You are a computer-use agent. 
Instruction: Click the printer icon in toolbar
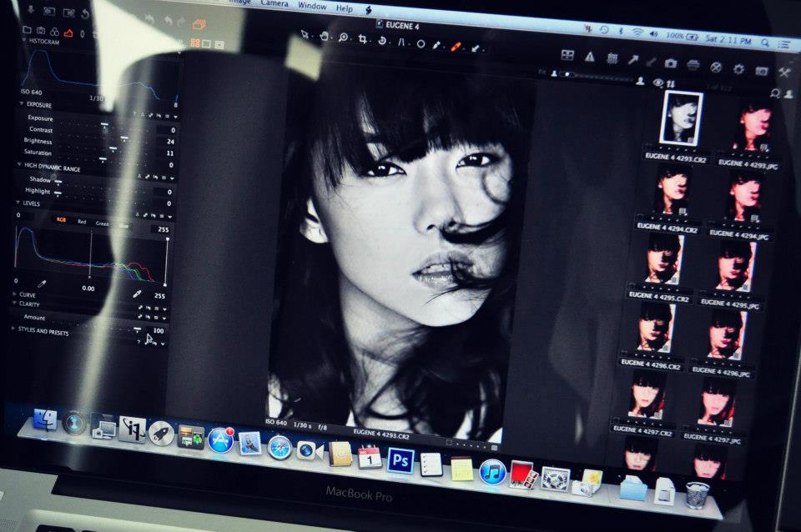pyautogui.click(x=693, y=65)
